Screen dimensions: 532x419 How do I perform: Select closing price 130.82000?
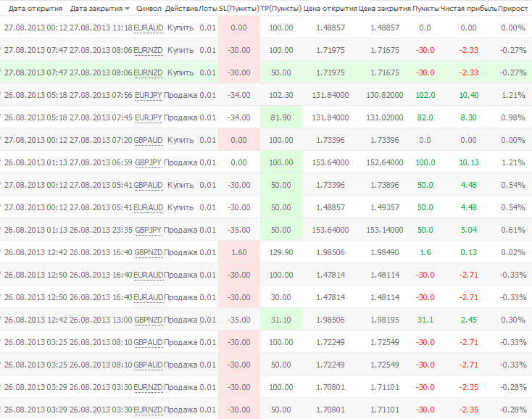coord(385,96)
